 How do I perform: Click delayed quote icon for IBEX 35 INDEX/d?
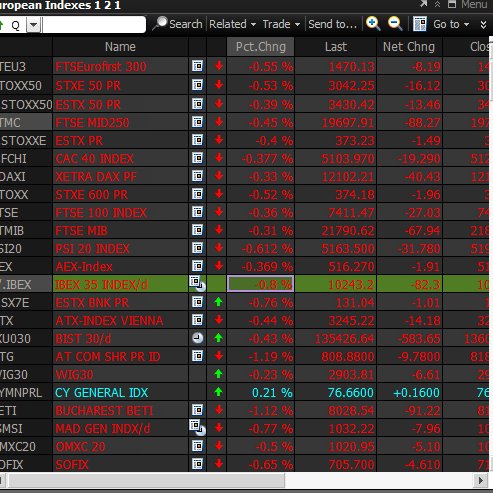[197, 284]
